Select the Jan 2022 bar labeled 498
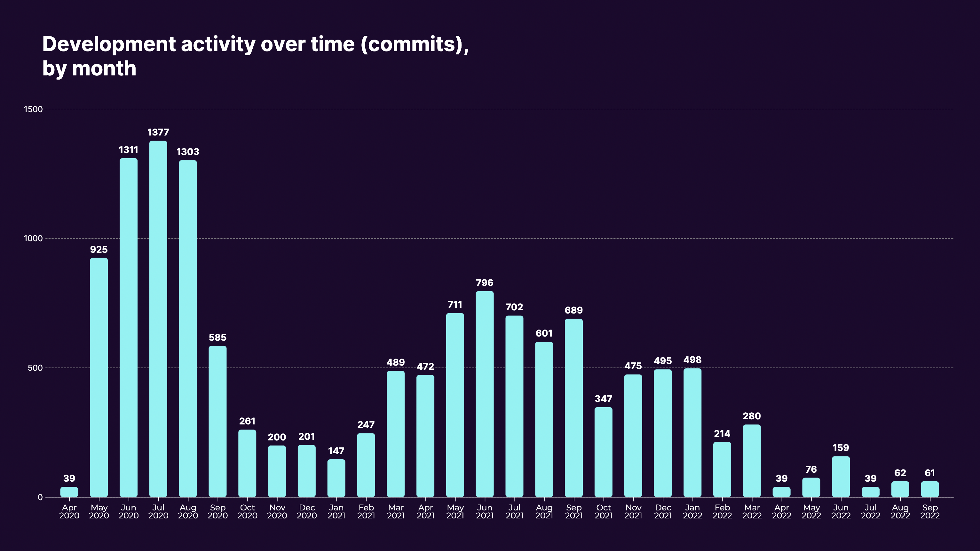Image resolution: width=980 pixels, height=551 pixels. point(692,432)
